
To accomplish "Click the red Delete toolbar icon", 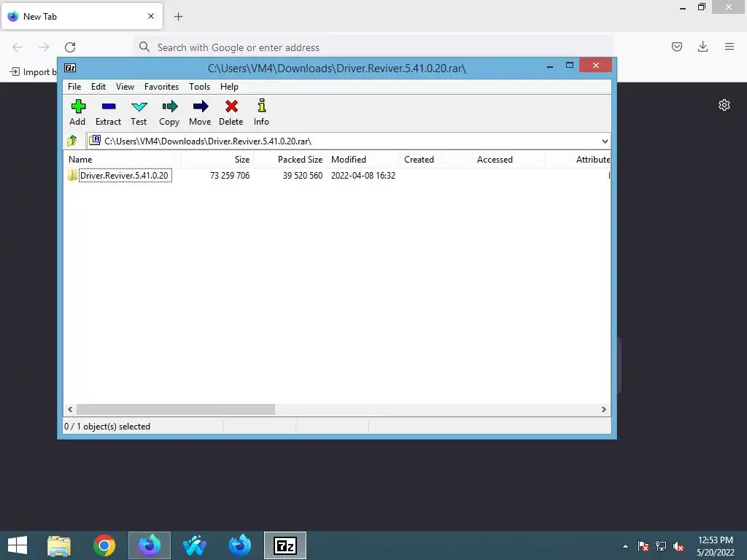I will point(231,113).
